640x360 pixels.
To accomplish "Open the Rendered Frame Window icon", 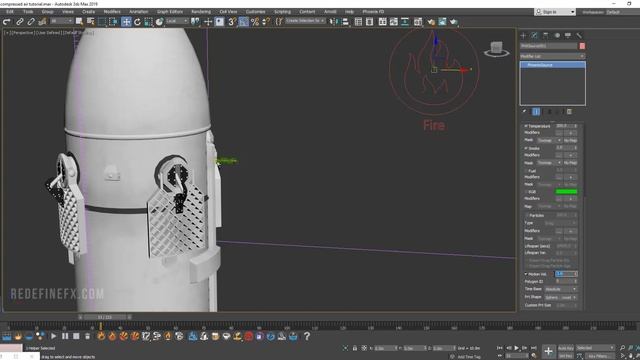I will coord(442,22).
